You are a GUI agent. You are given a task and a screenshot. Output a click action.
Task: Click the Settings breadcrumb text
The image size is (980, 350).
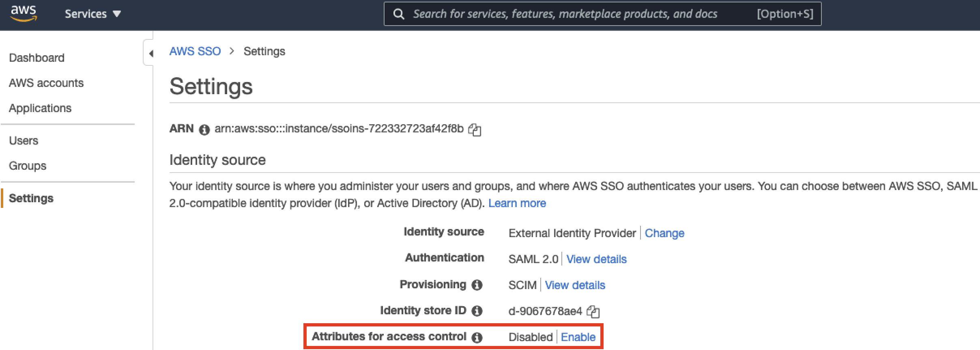pos(264,51)
